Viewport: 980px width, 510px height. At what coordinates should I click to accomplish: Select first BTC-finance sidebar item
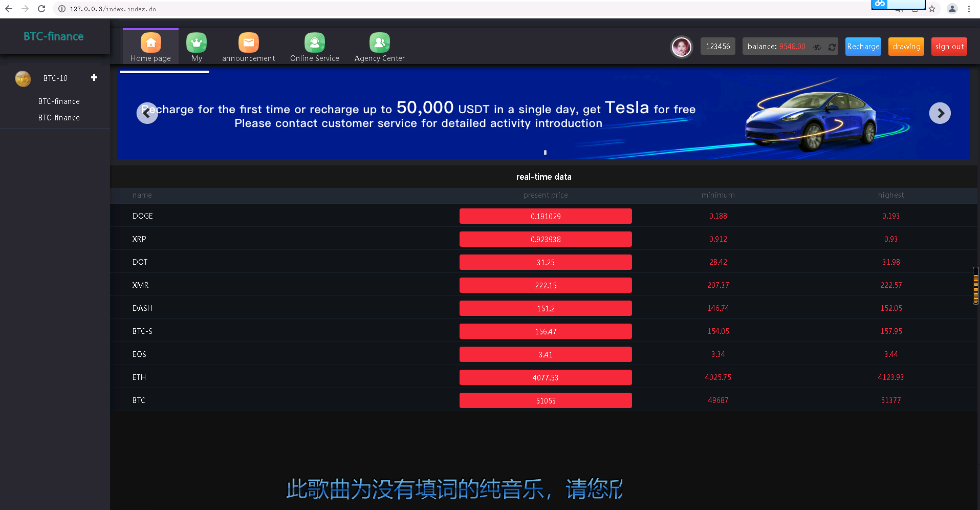pyautogui.click(x=59, y=101)
